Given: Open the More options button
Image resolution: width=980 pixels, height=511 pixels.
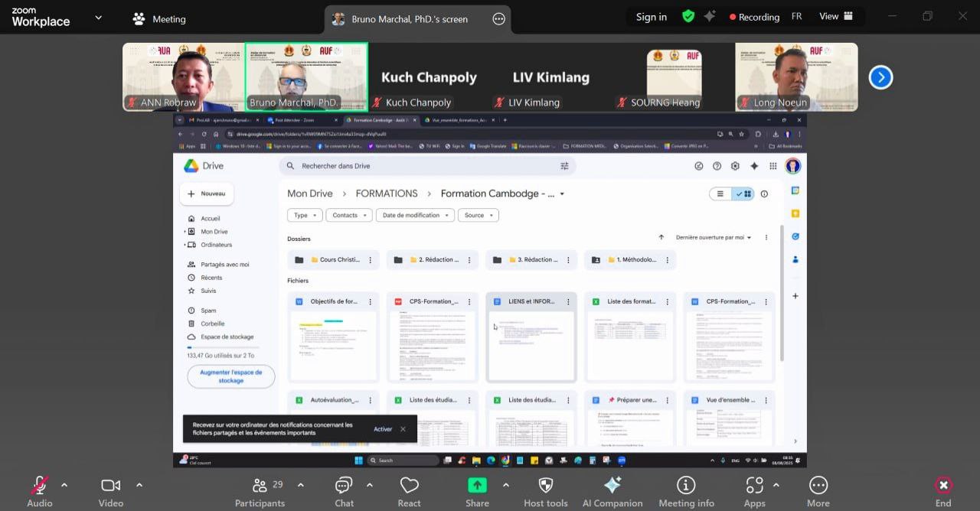Looking at the screenshot, I should pos(818,486).
